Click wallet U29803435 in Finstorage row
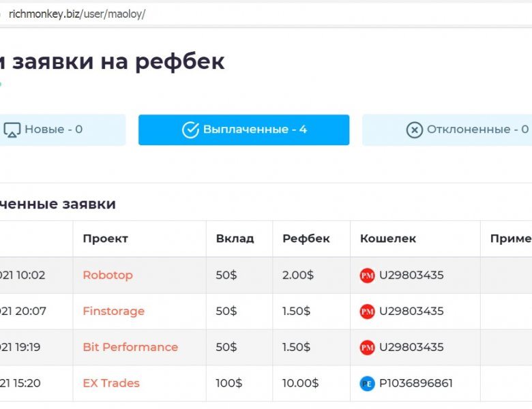532x409 pixels. pyautogui.click(x=411, y=311)
